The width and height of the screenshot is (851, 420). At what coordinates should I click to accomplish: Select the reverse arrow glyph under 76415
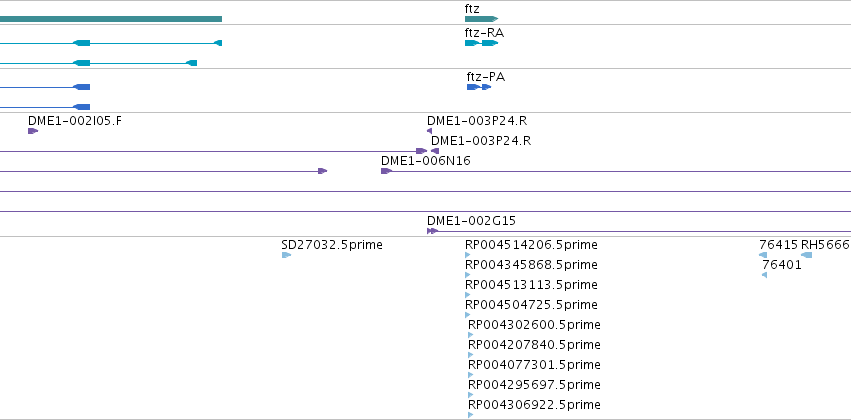pos(763,255)
